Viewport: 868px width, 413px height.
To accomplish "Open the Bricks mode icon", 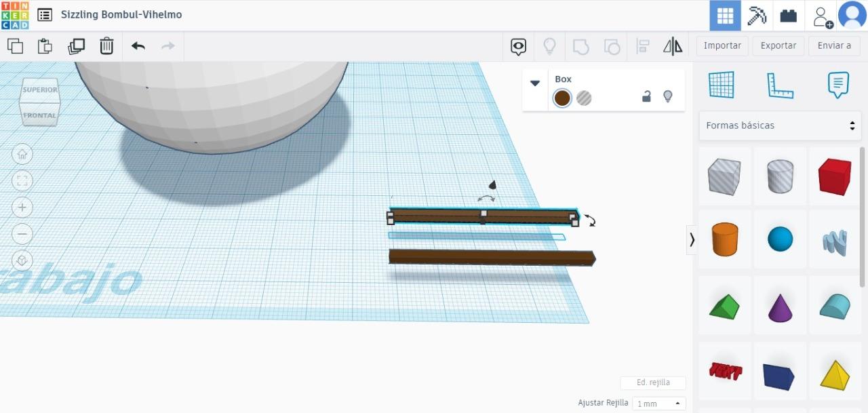I will pyautogui.click(x=789, y=16).
